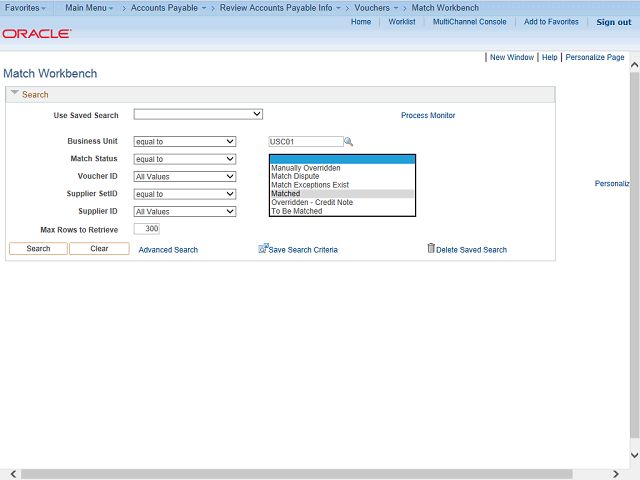Click the Save Search Criteria icon
The width and height of the screenshot is (640, 480).
point(263,248)
